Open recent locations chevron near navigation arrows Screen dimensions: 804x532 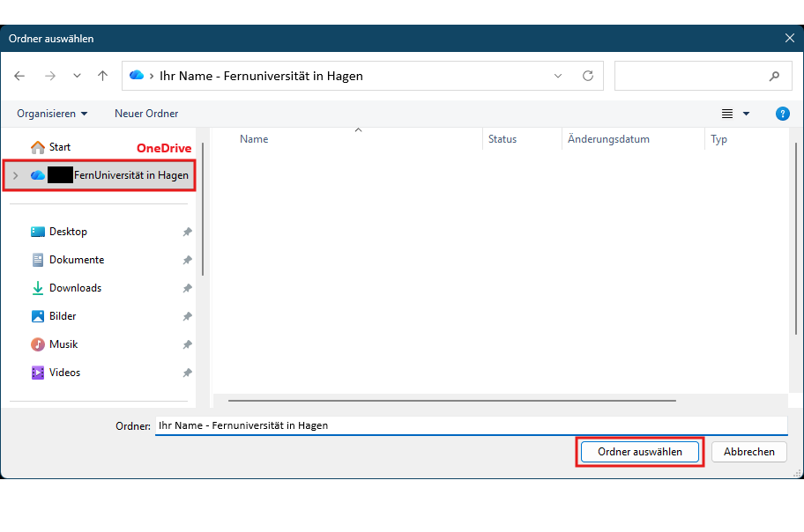(77, 76)
